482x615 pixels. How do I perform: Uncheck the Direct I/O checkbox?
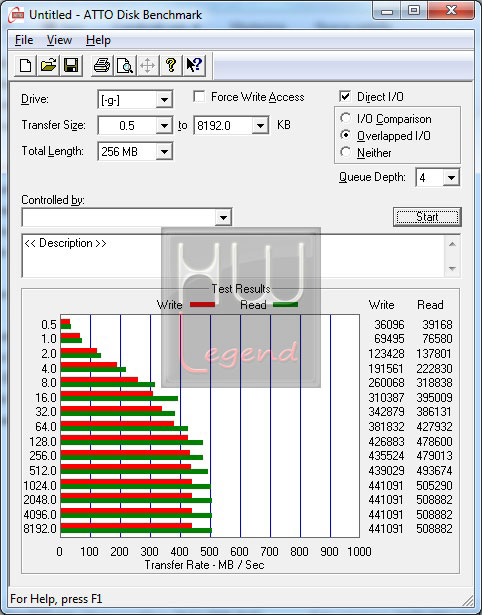click(345, 96)
